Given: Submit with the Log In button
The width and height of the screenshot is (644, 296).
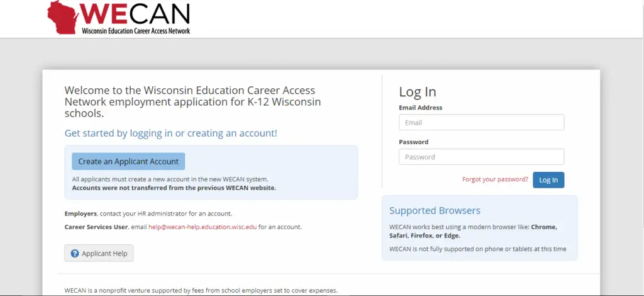Looking at the screenshot, I should point(548,180).
